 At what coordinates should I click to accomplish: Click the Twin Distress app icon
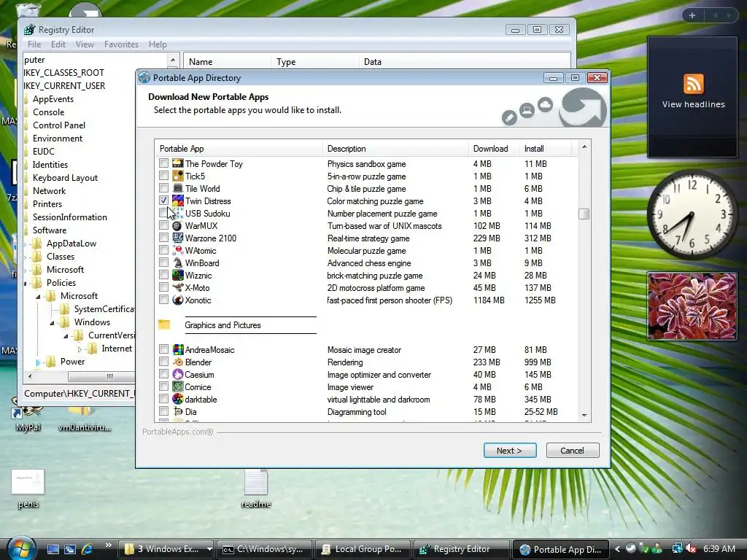(x=178, y=201)
